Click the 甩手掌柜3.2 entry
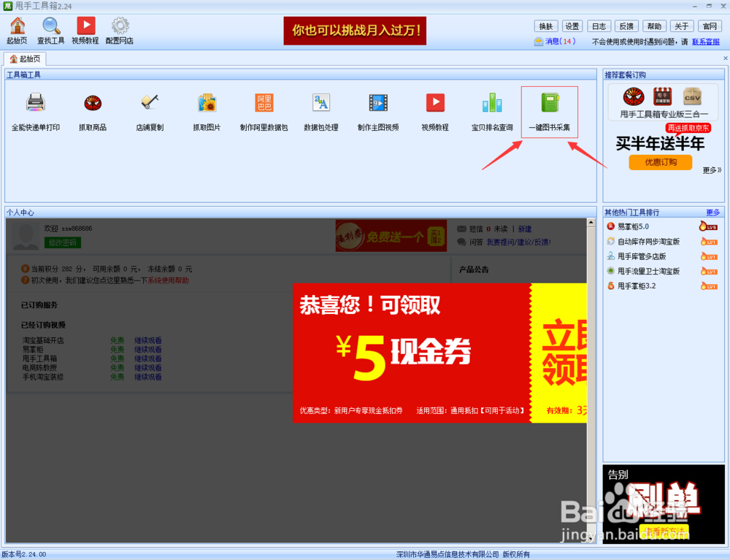 point(636,285)
